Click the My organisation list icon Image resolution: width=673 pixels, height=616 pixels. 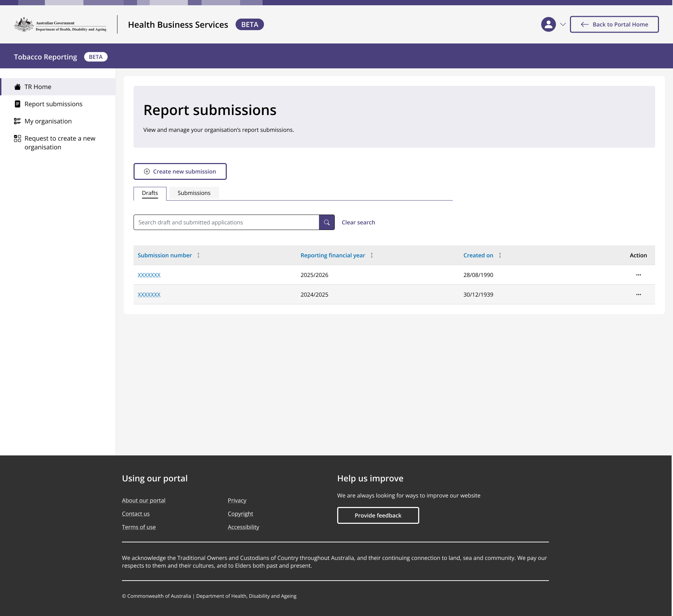click(x=18, y=121)
